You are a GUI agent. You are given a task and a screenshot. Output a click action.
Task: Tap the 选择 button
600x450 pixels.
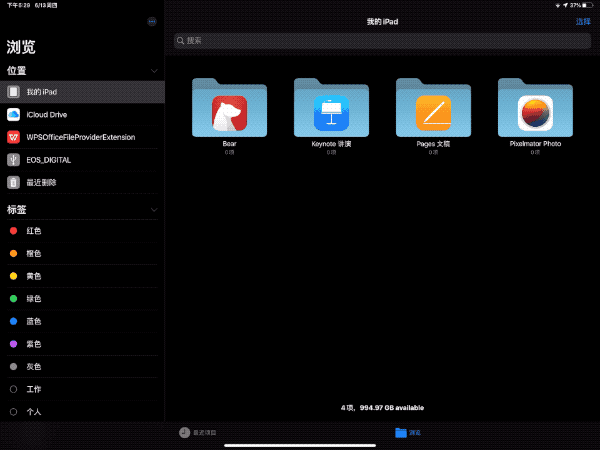coord(582,21)
